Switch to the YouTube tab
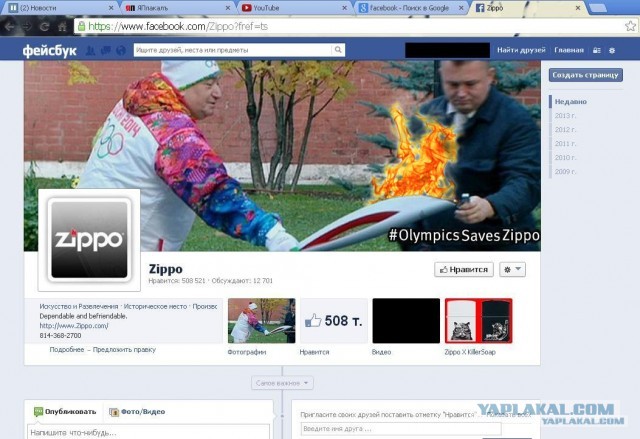Screen dimensions: 640x439 click(293, 8)
